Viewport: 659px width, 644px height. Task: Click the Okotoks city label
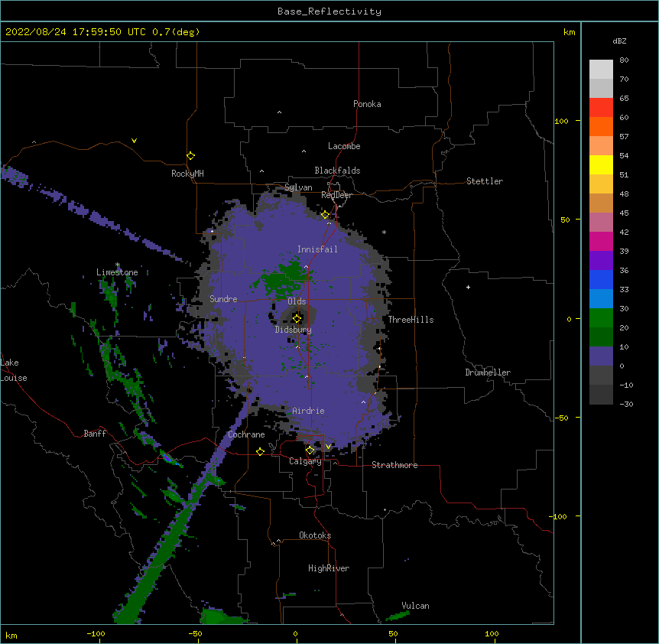pos(315,535)
